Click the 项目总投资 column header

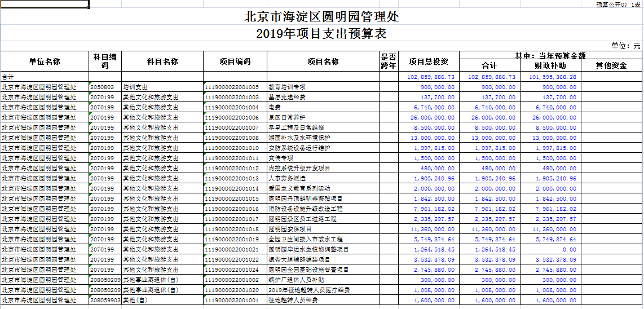(429, 61)
